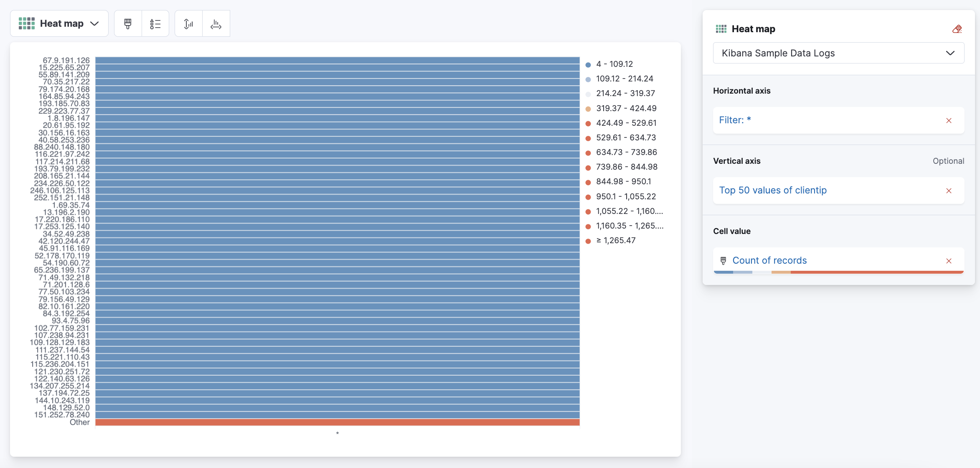Remove the Filter dimension with its X button

(949, 120)
